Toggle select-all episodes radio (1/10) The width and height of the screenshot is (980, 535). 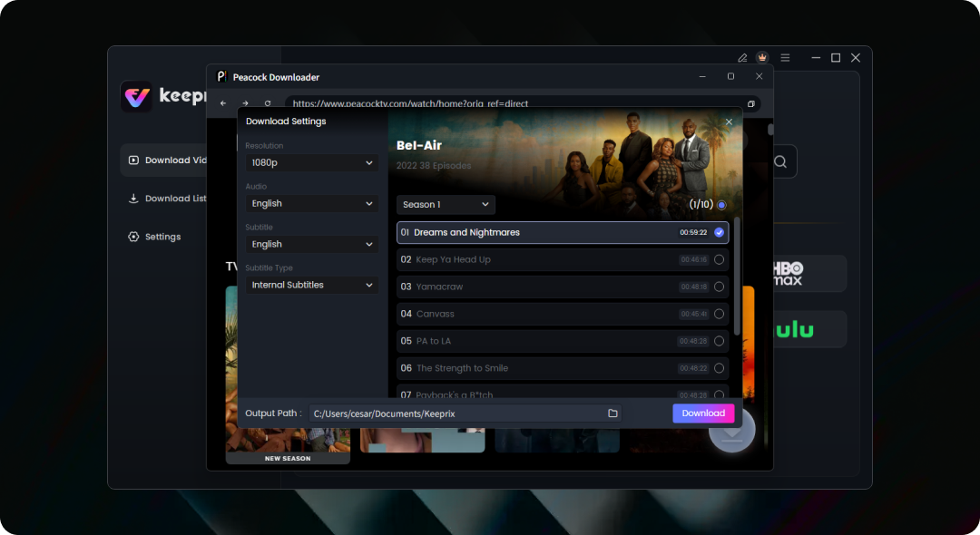pos(722,205)
